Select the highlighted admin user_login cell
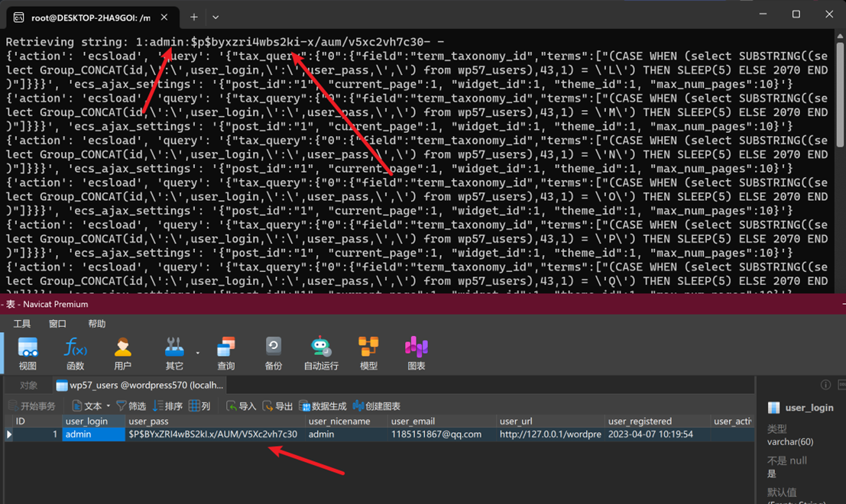Screen dimensions: 846x504 [94, 435]
